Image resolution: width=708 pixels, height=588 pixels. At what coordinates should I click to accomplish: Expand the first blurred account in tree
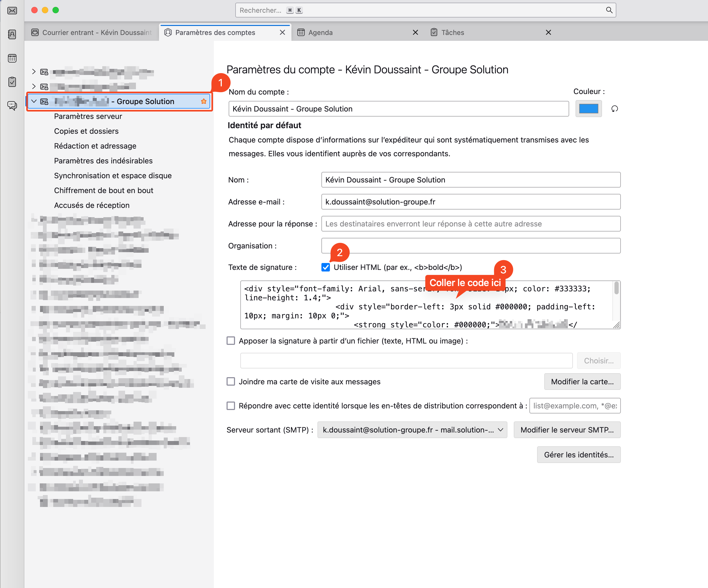click(x=34, y=72)
